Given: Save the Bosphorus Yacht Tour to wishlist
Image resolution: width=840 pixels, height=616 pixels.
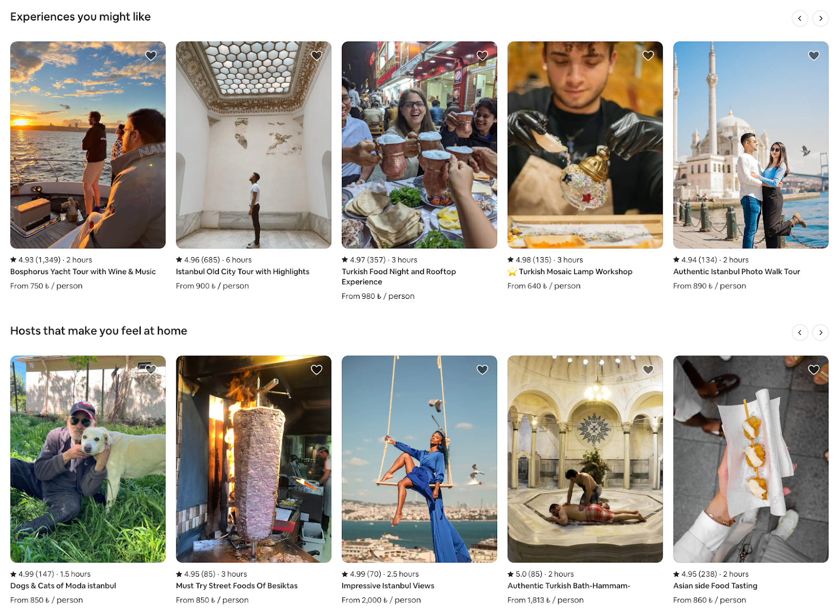Looking at the screenshot, I should tap(151, 55).
